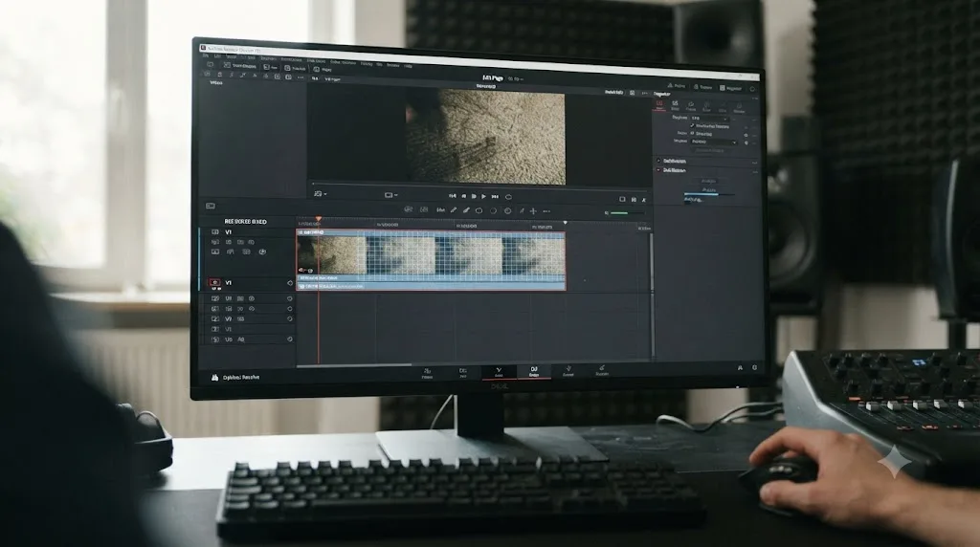Click the ellipsis icon ending the top-left icon row
Screen dimensions: 980x547
click(301, 77)
